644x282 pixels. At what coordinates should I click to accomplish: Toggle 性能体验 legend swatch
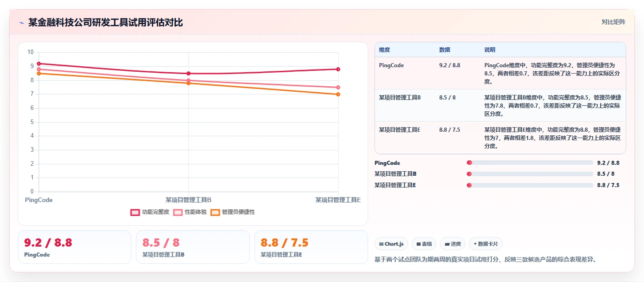pos(178,212)
